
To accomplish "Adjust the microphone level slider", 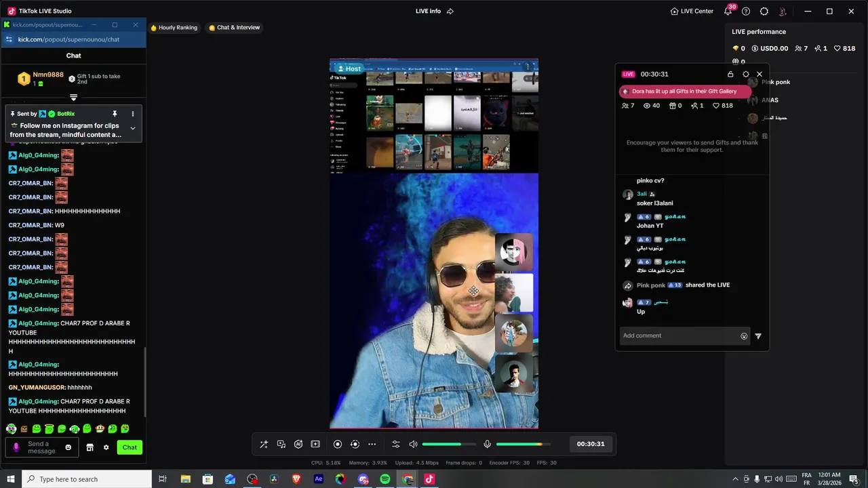I will 523,444.
